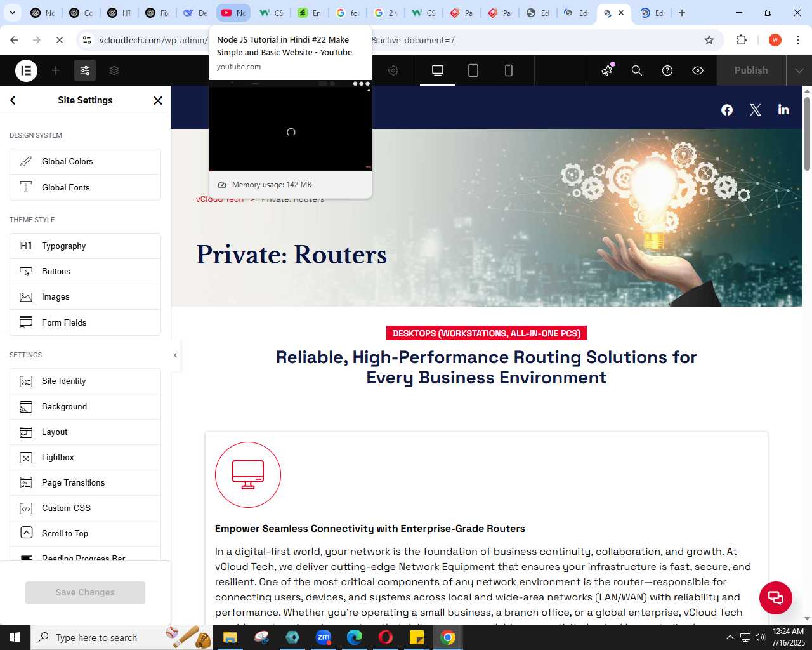Open Scroll to Top settings
This screenshot has width=812, height=650.
tap(85, 534)
